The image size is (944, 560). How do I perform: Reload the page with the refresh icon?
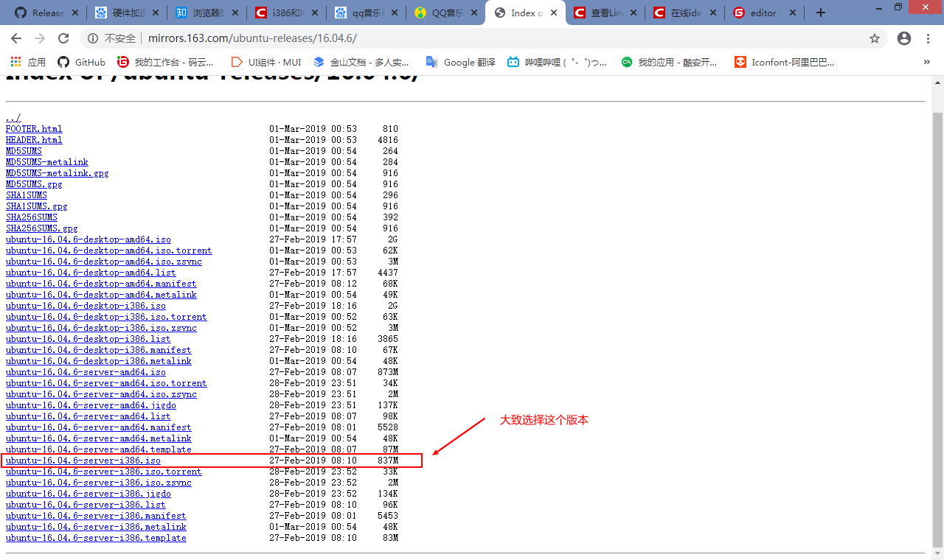(x=63, y=38)
